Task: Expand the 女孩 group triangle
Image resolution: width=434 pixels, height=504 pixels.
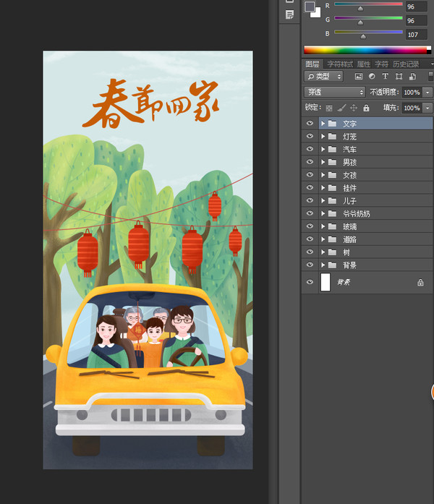Action: click(323, 175)
